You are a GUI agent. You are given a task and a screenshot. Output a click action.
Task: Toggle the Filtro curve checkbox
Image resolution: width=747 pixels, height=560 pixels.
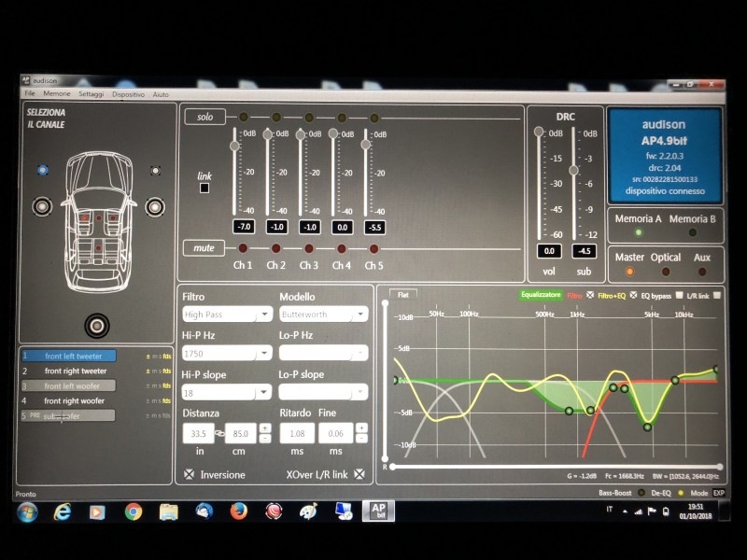coord(590,295)
